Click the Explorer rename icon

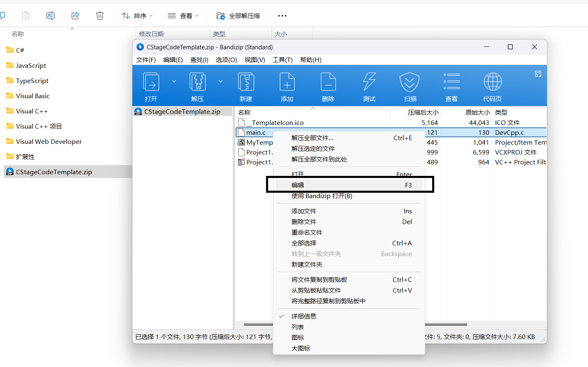point(51,16)
